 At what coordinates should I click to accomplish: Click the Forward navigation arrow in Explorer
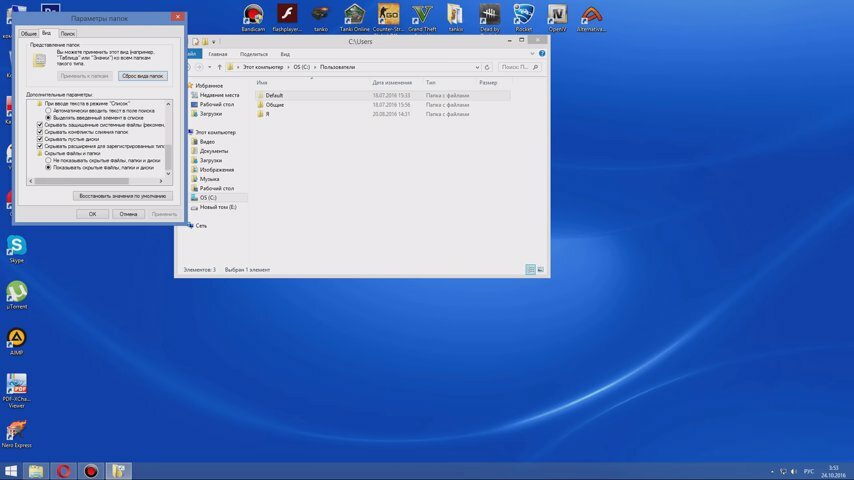pyautogui.click(x=199, y=67)
